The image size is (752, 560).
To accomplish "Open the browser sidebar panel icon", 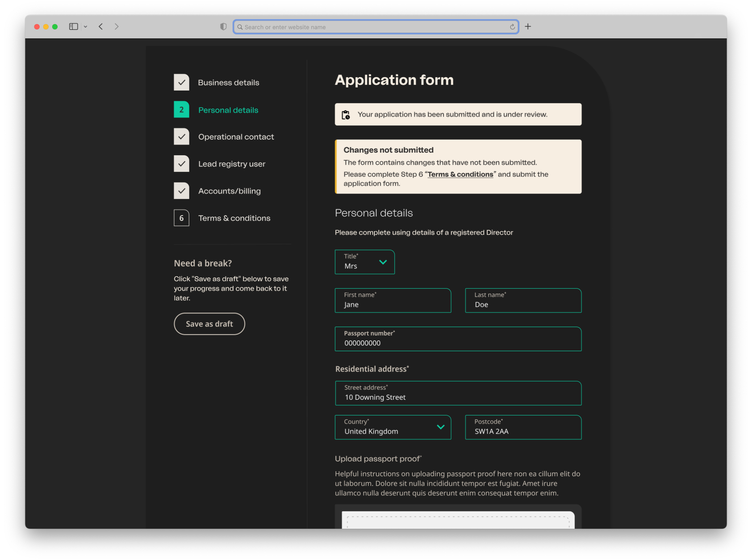I will pyautogui.click(x=73, y=26).
